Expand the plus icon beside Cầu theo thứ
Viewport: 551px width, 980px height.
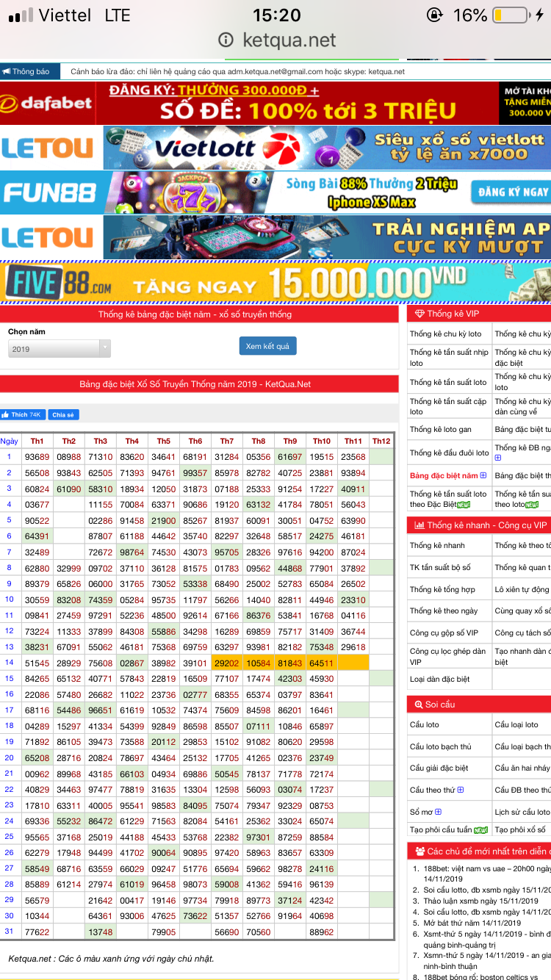pyautogui.click(x=461, y=790)
